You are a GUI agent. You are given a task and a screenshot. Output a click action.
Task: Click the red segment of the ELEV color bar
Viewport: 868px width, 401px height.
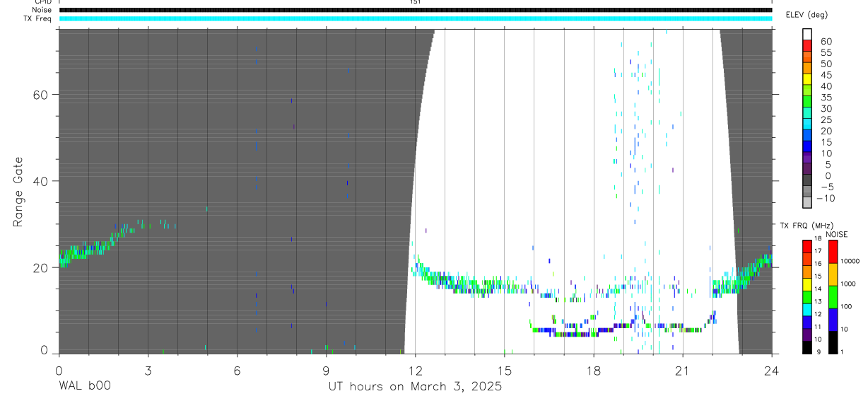pos(807,45)
